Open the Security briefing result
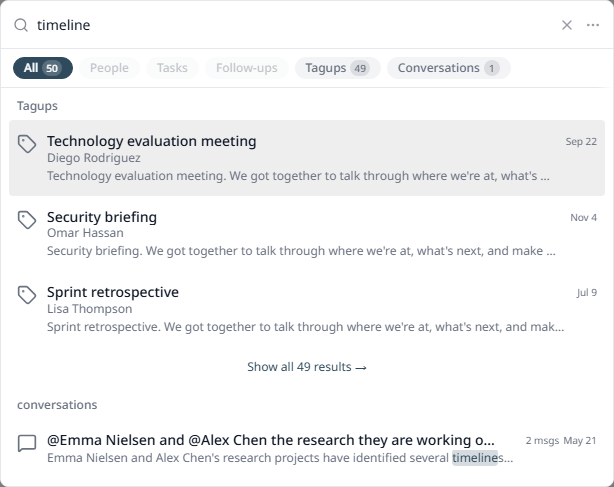 coord(307,234)
